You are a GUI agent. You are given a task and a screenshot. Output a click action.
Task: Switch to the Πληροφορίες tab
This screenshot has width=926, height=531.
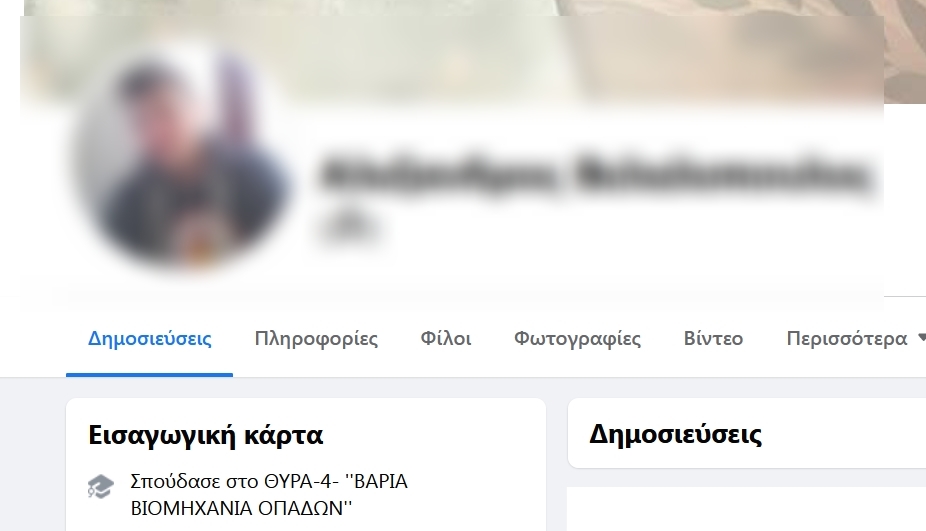[x=316, y=338]
